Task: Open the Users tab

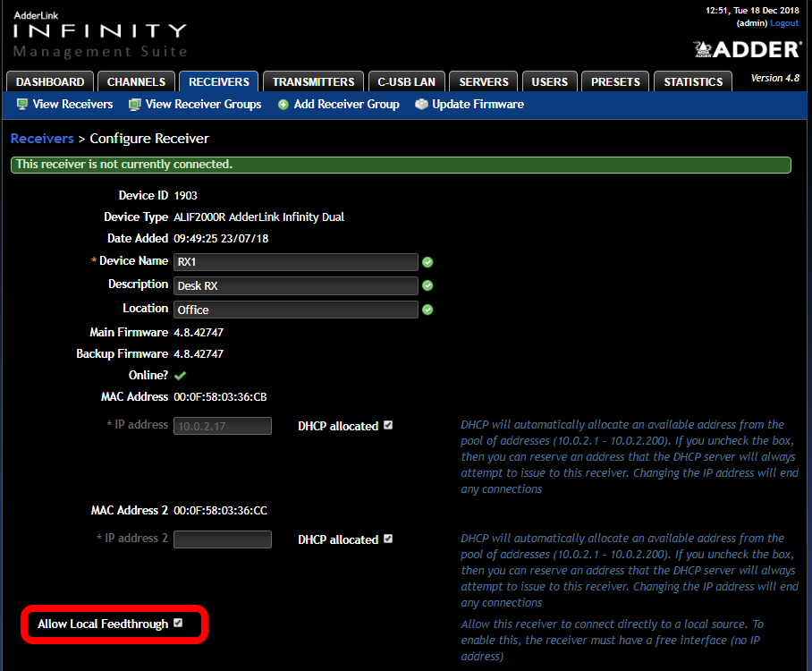Action: pyautogui.click(x=549, y=82)
